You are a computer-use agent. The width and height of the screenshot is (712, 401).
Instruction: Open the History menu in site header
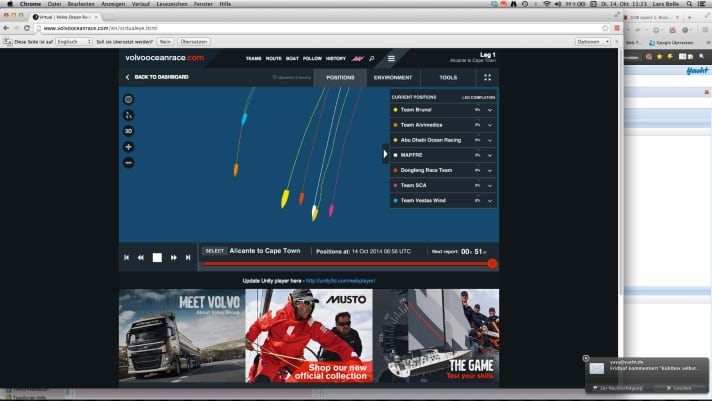(x=336, y=59)
